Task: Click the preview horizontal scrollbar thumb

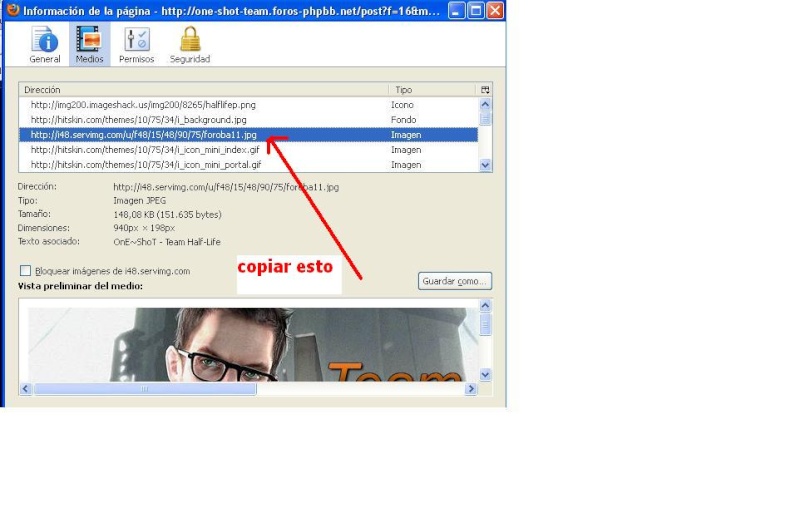Action: pos(145,389)
